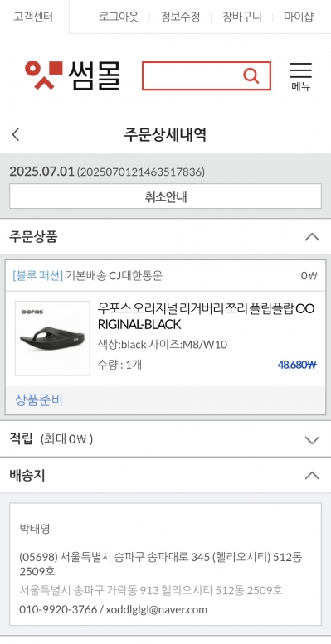Select 로그아웃 in top menu

pyautogui.click(x=119, y=17)
